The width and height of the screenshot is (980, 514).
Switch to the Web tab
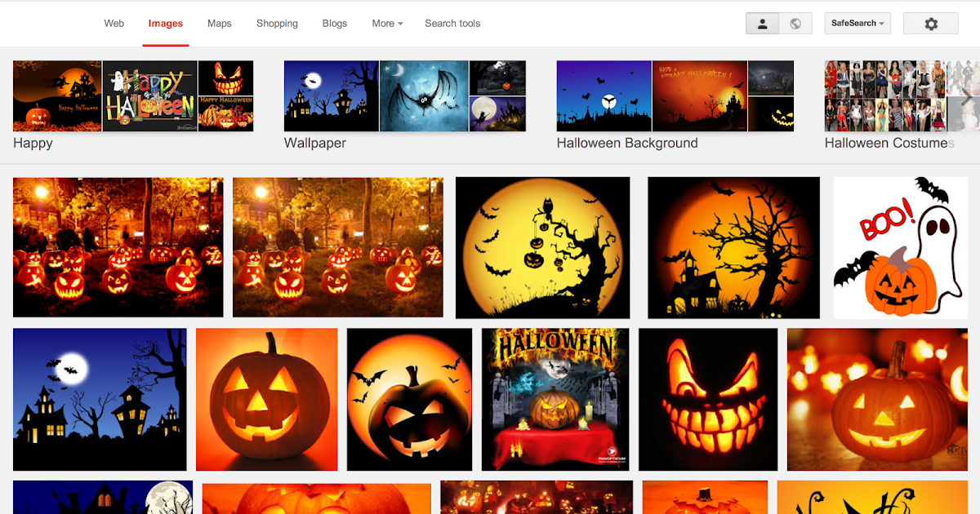114,23
